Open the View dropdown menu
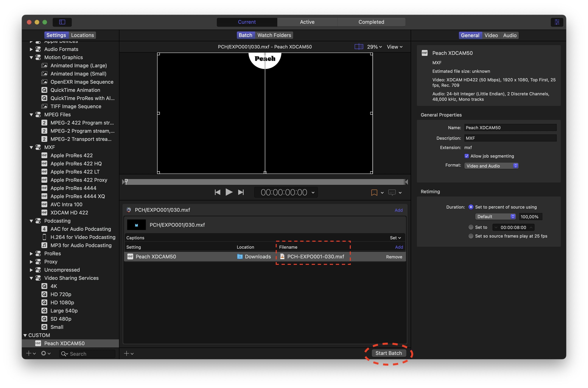This screenshot has height=388, width=588. coord(395,47)
